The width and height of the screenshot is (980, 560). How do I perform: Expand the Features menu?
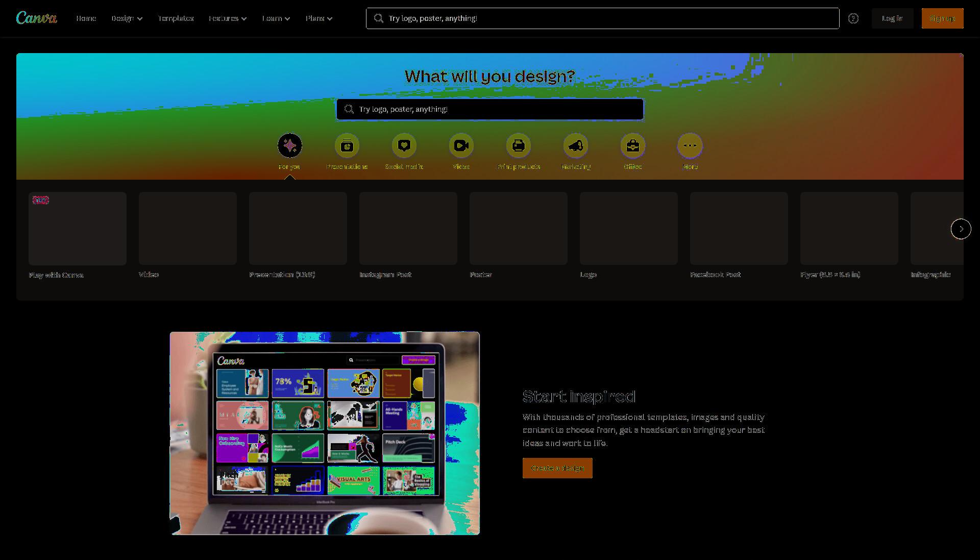(x=228, y=18)
